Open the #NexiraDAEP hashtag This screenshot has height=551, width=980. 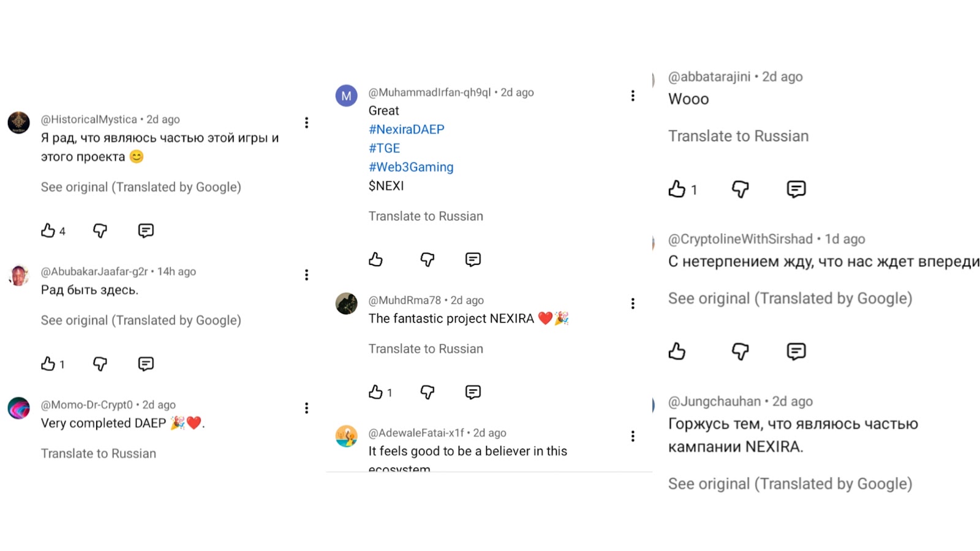point(406,130)
